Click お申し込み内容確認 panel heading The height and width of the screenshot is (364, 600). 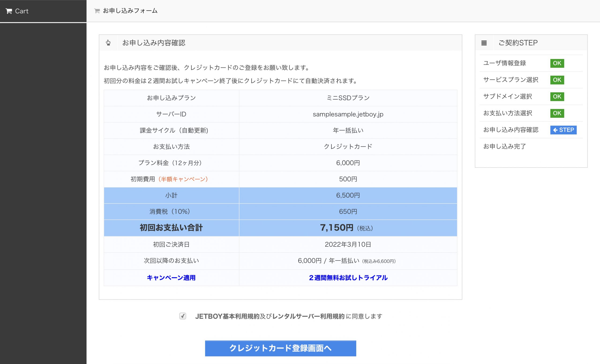click(x=154, y=43)
